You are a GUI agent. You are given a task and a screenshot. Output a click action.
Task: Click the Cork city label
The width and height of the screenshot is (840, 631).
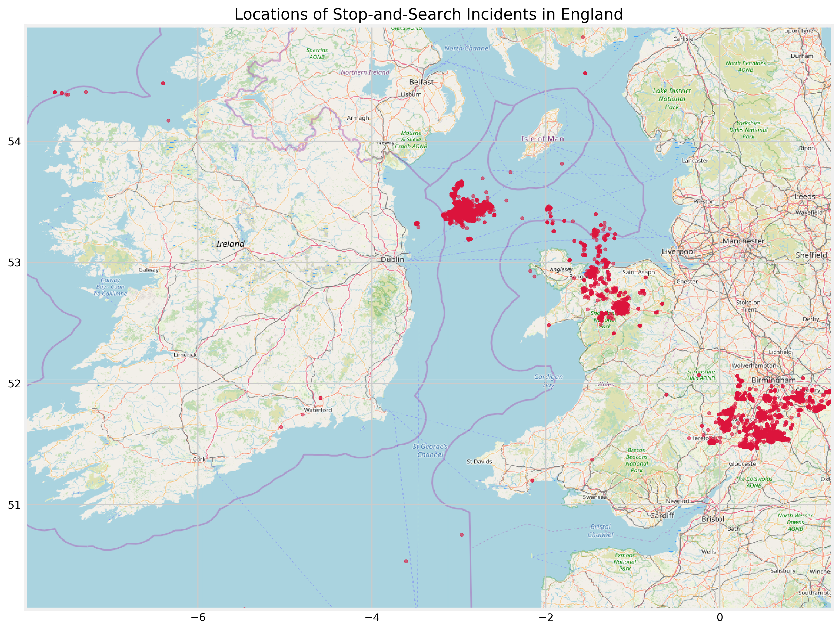[x=199, y=459]
